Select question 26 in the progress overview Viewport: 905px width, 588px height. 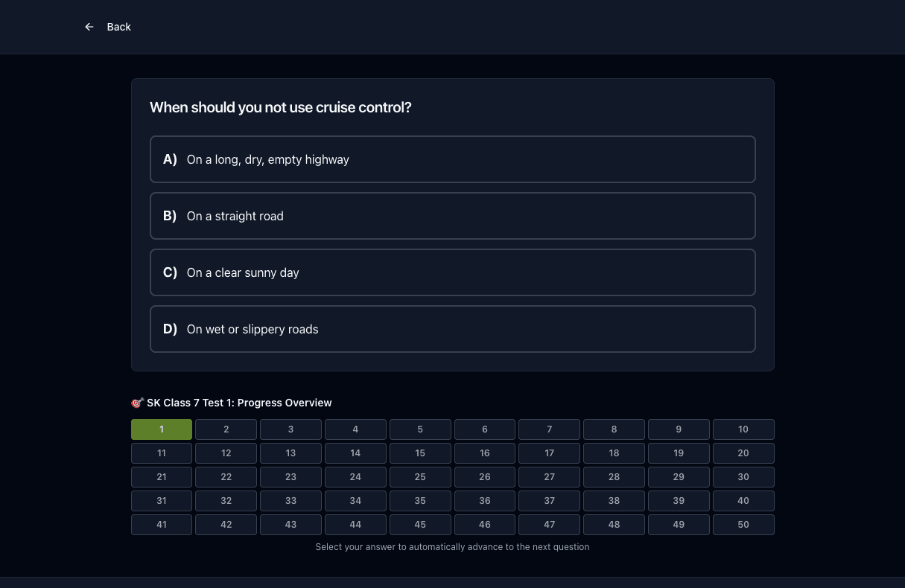point(485,477)
